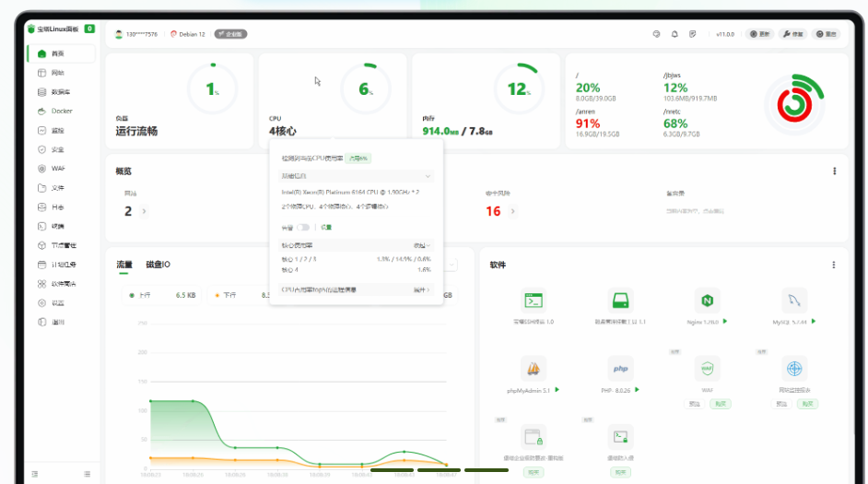Click the play arrow next to MySQL
Viewport: 868px width, 484px height.
tap(814, 321)
